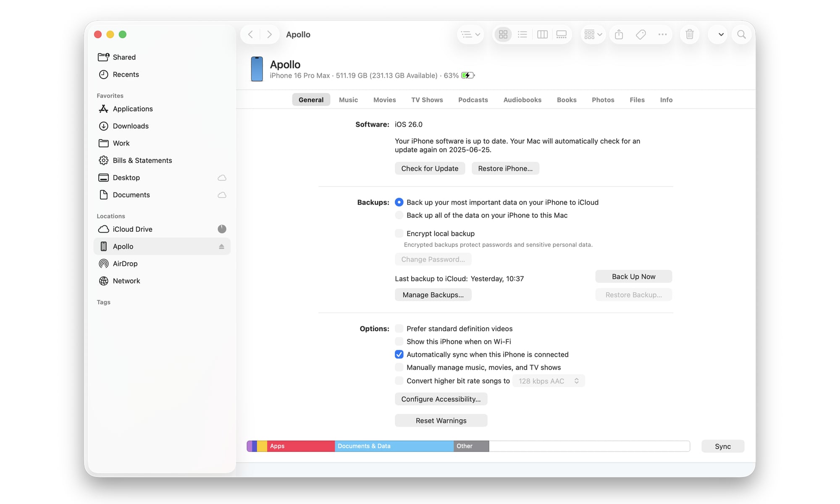The height and width of the screenshot is (504, 840).
Task: Eject Apollo from the sidebar
Action: pyautogui.click(x=221, y=247)
